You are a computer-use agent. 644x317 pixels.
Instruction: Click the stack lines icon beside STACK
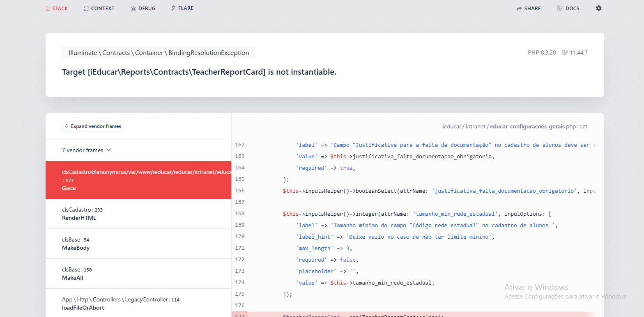pyautogui.click(x=48, y=8)
